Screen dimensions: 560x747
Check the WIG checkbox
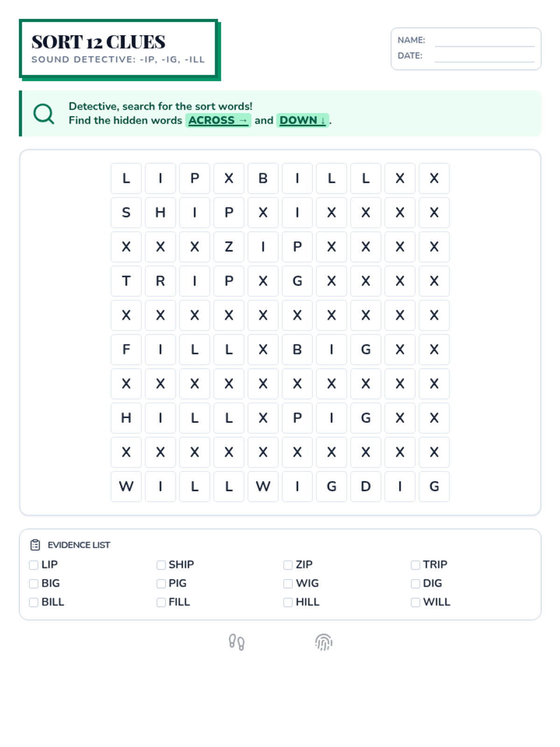(x=288, y=584)
